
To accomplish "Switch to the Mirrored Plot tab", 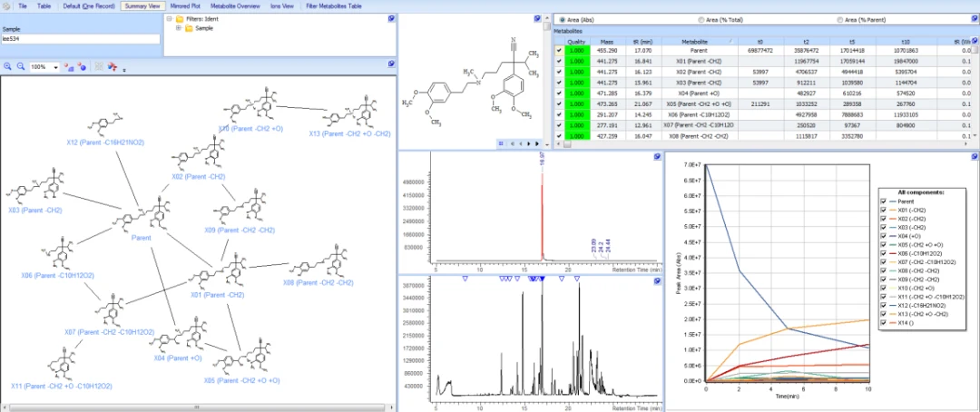I will click(x=184, y=6).
